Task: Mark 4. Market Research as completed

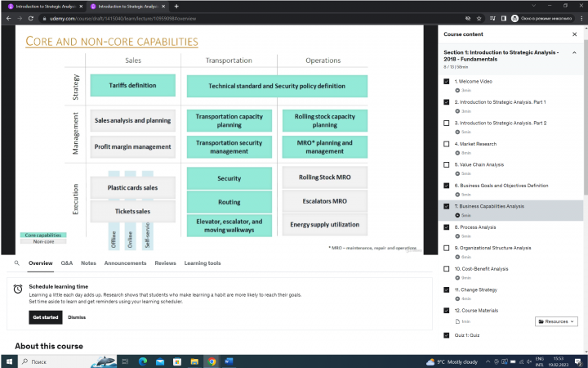Action: click(446, 144)
